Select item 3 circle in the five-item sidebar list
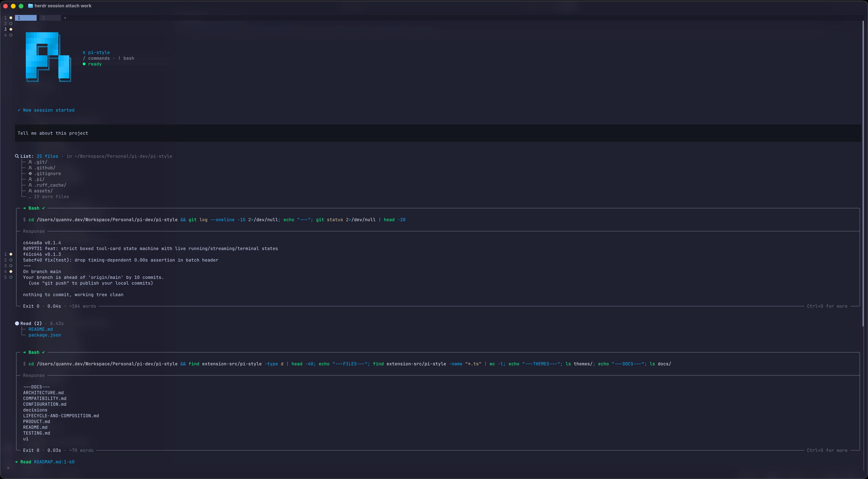 click(11, 266)
